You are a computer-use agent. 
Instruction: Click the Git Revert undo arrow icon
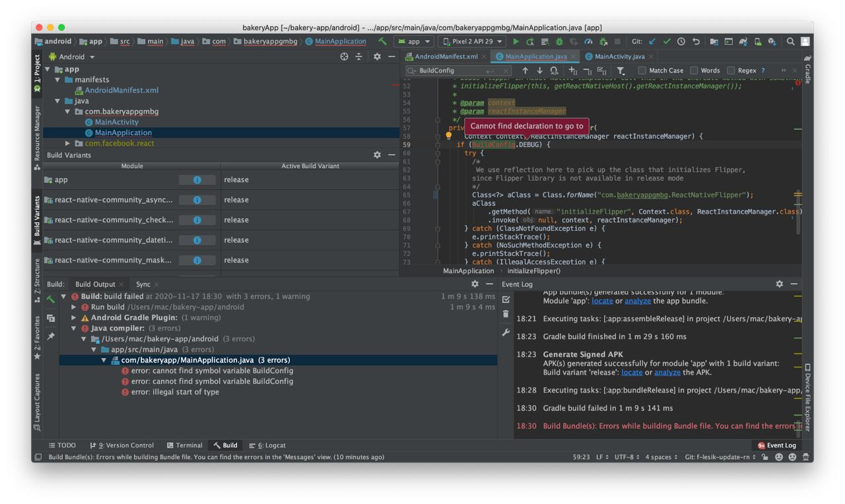(695, 41)
